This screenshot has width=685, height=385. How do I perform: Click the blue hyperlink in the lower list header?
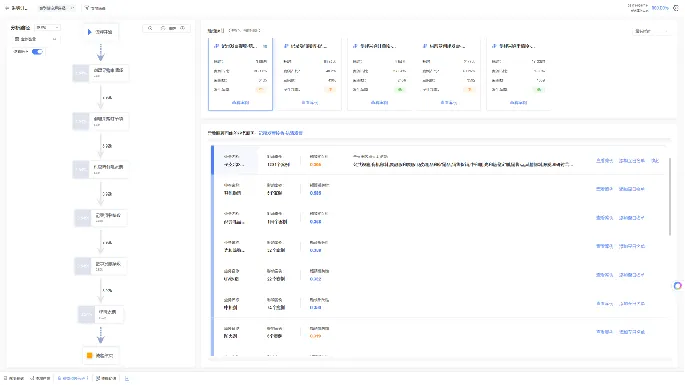280,133
